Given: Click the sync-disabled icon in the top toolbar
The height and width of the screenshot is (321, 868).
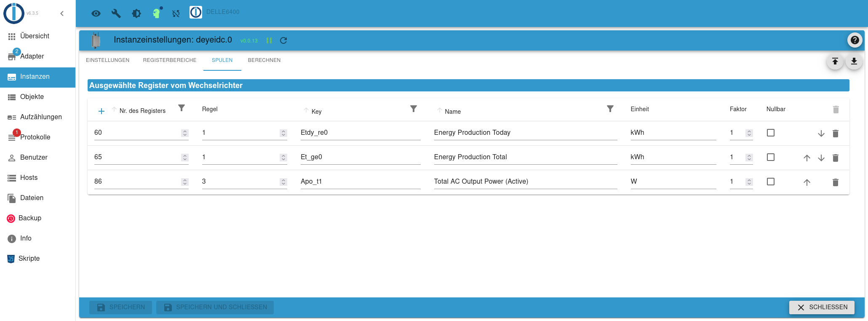Looking at the screenshot, I should tap(176, 13).
